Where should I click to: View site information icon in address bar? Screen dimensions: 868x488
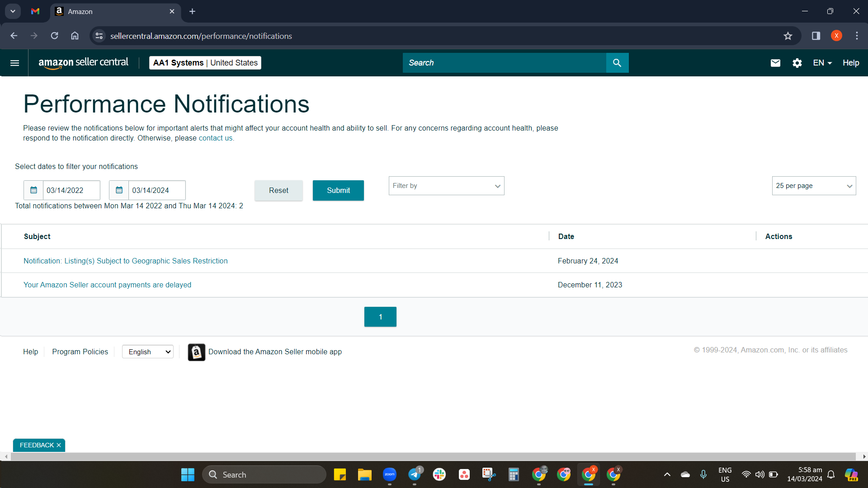click(x=99, y=36)
